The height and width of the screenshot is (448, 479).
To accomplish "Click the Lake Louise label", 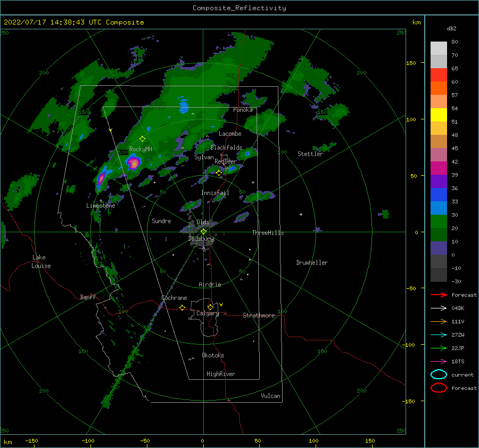I will [x=41, y=262].
